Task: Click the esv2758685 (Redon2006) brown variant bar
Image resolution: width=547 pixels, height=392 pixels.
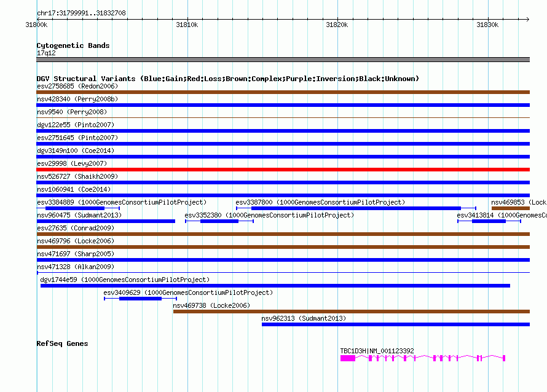Action: tap(283, 92)
